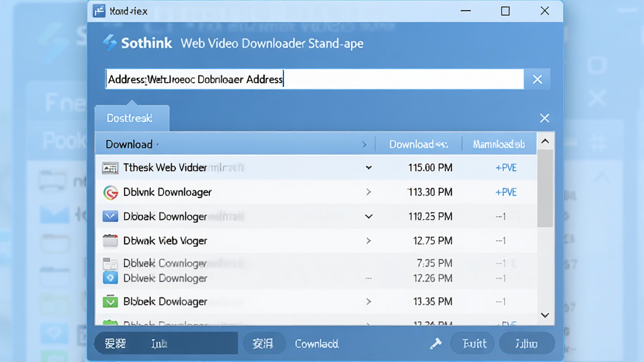644x362 pixels.
Task: Click the 13.35 PM time cell
Action: pos(433,302)
